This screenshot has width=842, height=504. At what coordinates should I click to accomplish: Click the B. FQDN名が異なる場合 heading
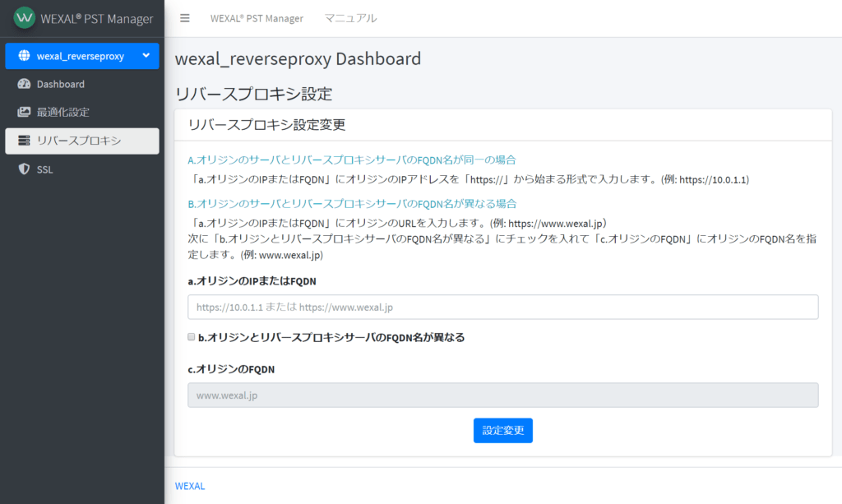(x=352, y=204)
